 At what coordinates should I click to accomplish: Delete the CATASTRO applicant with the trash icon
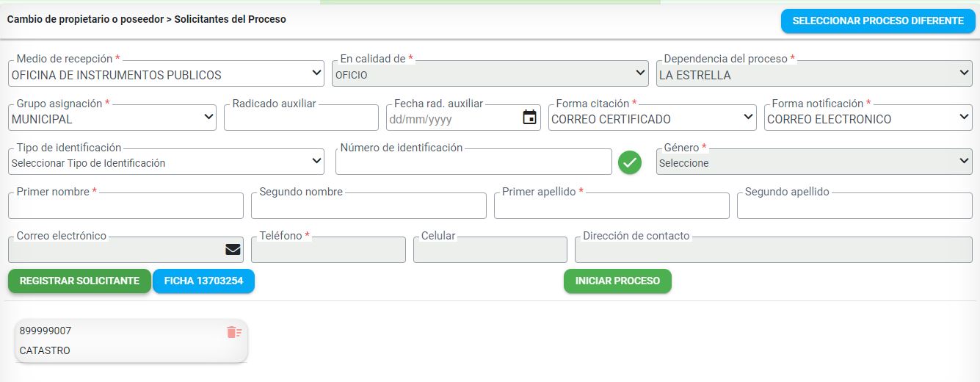(x=234, y=332)
